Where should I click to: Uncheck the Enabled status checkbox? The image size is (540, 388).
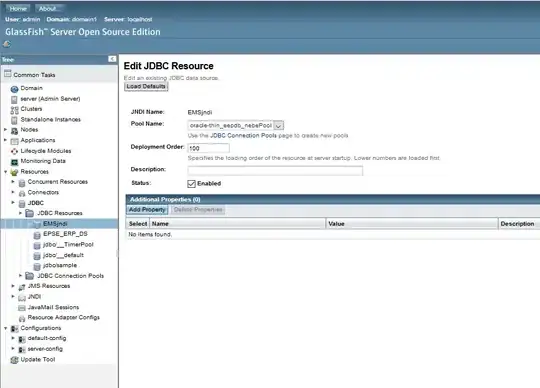click(x=191, y=184)
